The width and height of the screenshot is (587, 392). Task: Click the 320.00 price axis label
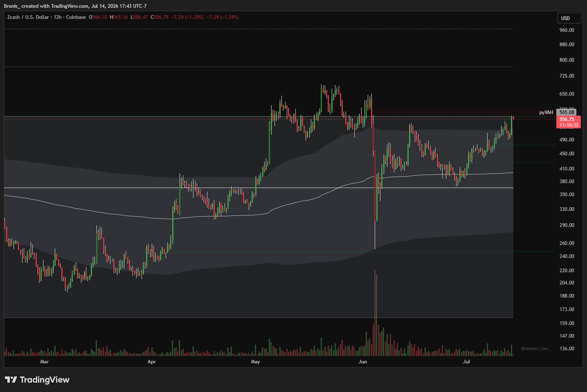coord(566,209)
